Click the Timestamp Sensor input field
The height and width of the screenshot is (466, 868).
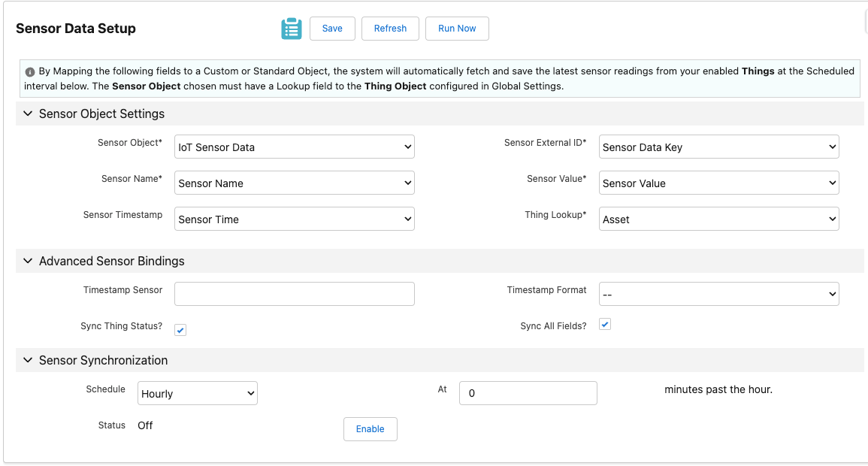tap(295, 294)
